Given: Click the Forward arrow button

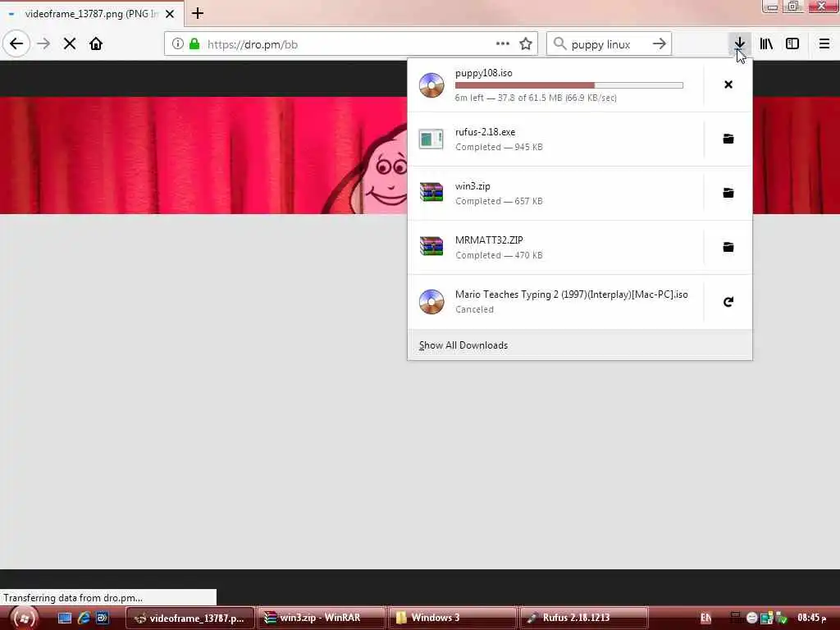Looking at the screenshot, I should click(x=44, y=44).
